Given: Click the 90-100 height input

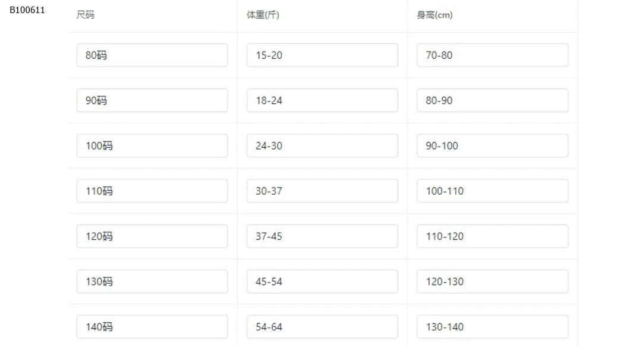Looking at the screenshot, I should coord(492,145).
